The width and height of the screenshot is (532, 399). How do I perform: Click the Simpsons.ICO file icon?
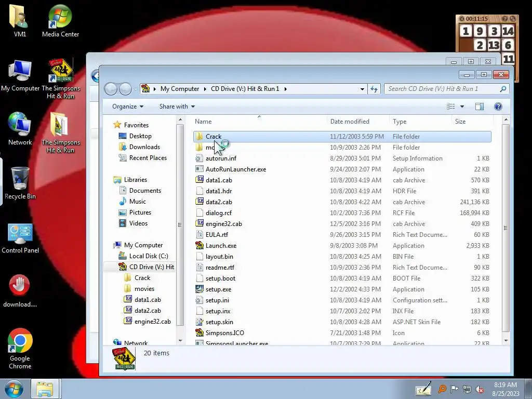click(199, 333)
